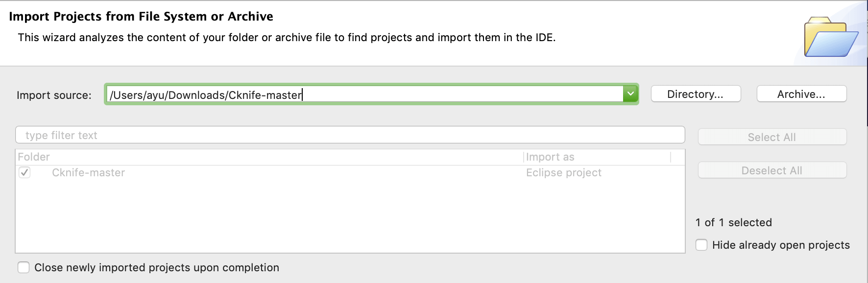
Task: Click the 1 of 1 selected status text
Action: pos(733,222)
